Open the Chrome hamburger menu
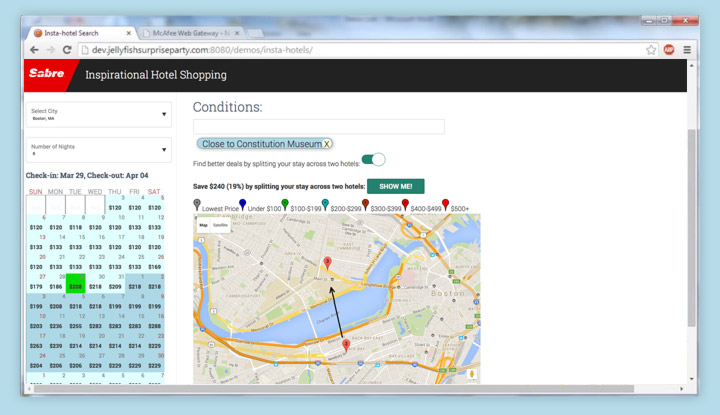The height and width of the screenshot is (415, 720). (x=687, y=49)
